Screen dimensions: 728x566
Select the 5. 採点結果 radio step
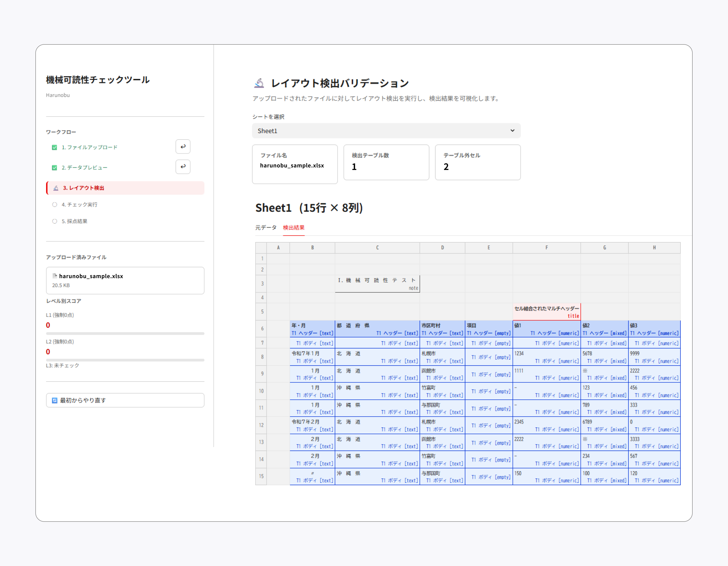[55, 221]
